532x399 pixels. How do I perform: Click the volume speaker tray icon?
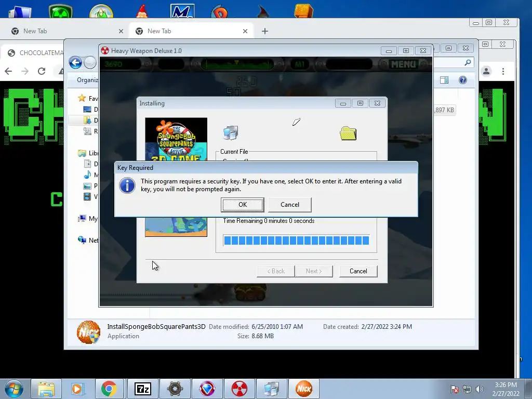click(x=480, y=389)
